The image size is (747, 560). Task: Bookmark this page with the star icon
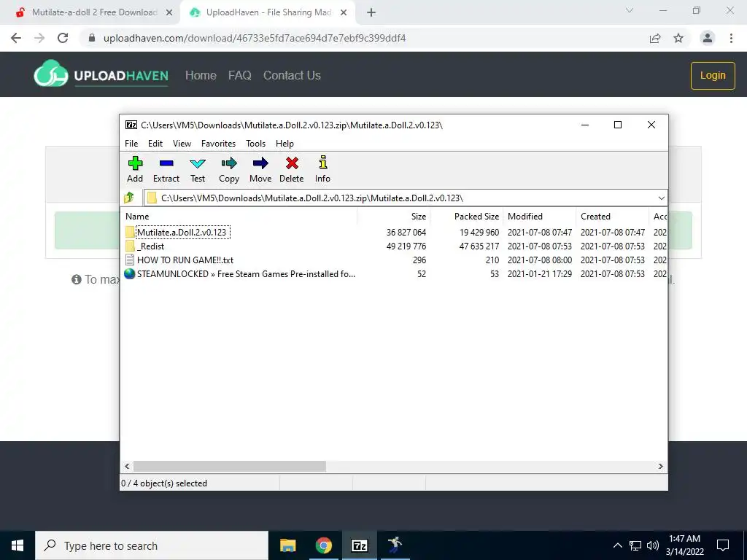click(x=678, y=38)
